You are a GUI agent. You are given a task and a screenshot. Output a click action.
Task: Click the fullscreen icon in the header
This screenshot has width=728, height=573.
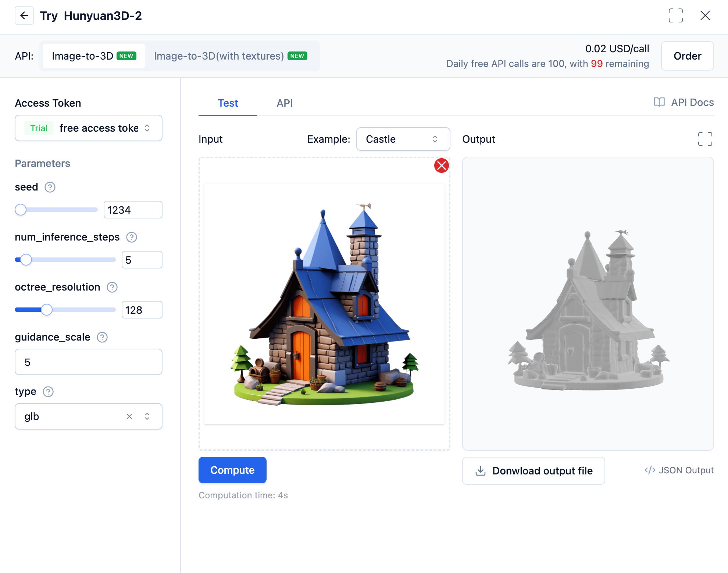pyautogui.click(x=675, y=15)
